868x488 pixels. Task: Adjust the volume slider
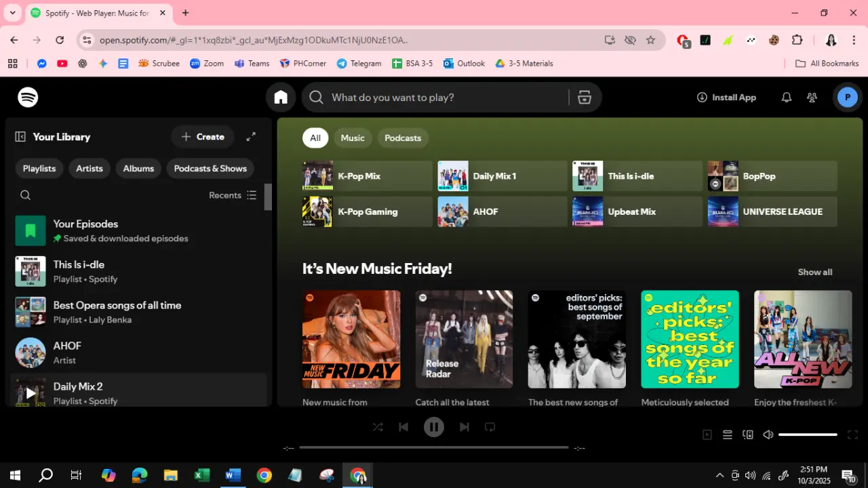coord(808,435)
